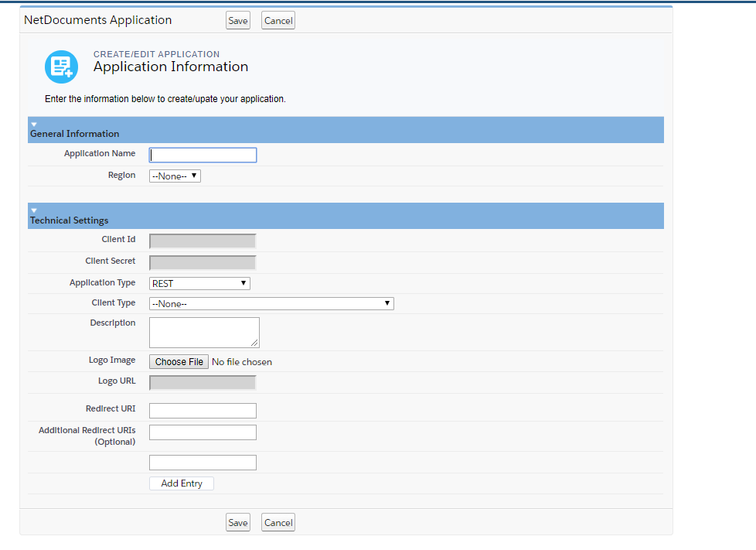Click the Description text area
This screenshot has width=756, height=550.
204,333
